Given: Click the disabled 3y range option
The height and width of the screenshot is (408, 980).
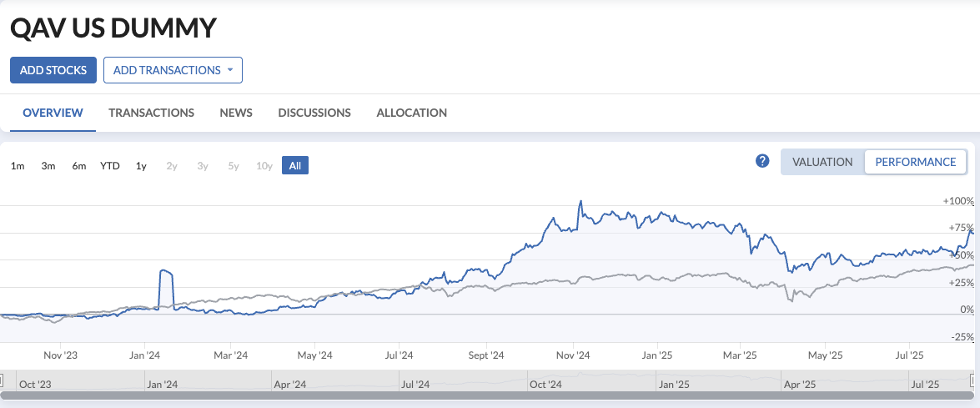Looking at the screenshot, I should 203,165.
